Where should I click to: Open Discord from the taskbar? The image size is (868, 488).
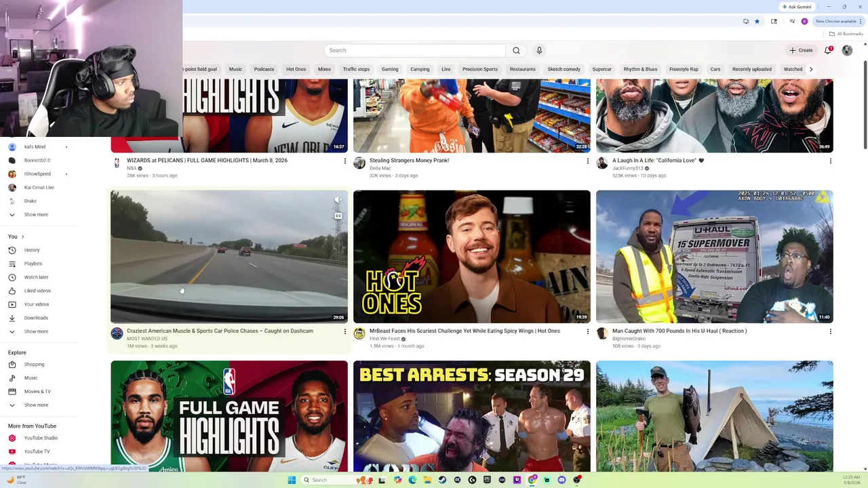point(561,480)
